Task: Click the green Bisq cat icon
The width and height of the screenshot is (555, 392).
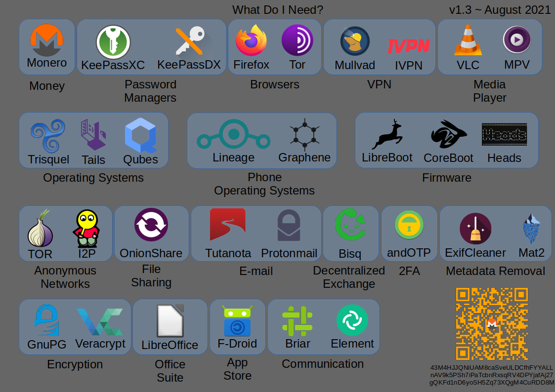Action: 351,225
